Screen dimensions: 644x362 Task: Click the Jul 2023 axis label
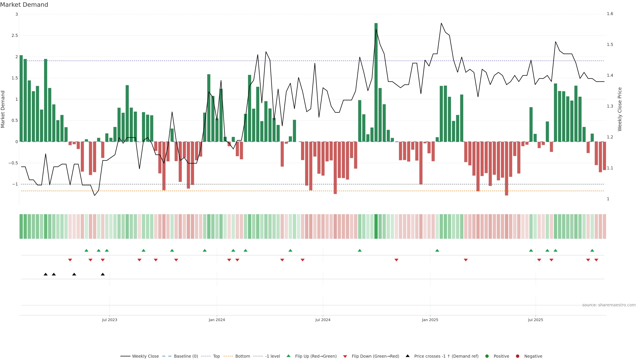tap(110, 320)
